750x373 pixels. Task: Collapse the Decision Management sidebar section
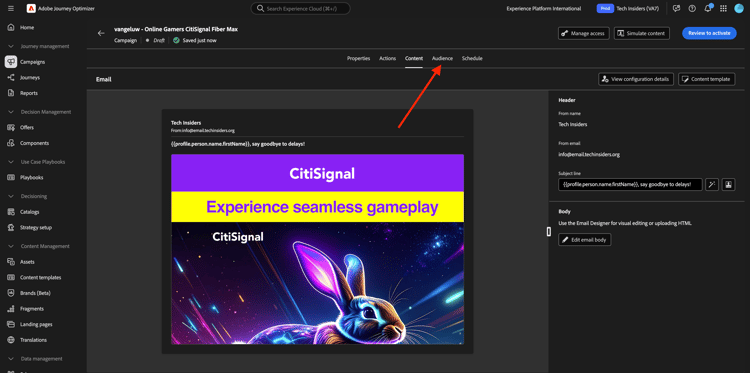[x=11, y=112]
